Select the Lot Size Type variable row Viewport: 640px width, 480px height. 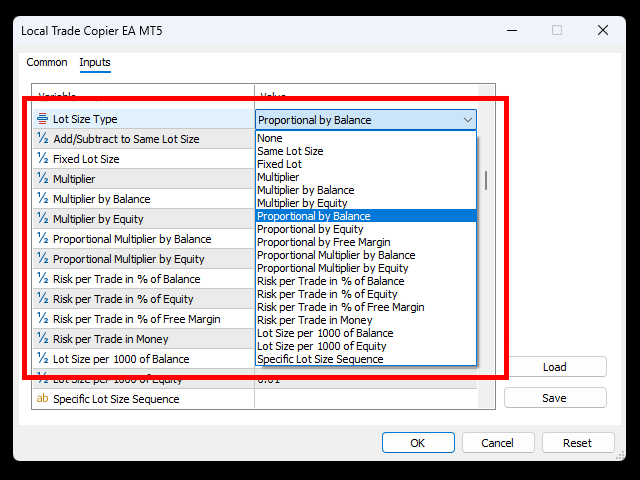(143, 119)
